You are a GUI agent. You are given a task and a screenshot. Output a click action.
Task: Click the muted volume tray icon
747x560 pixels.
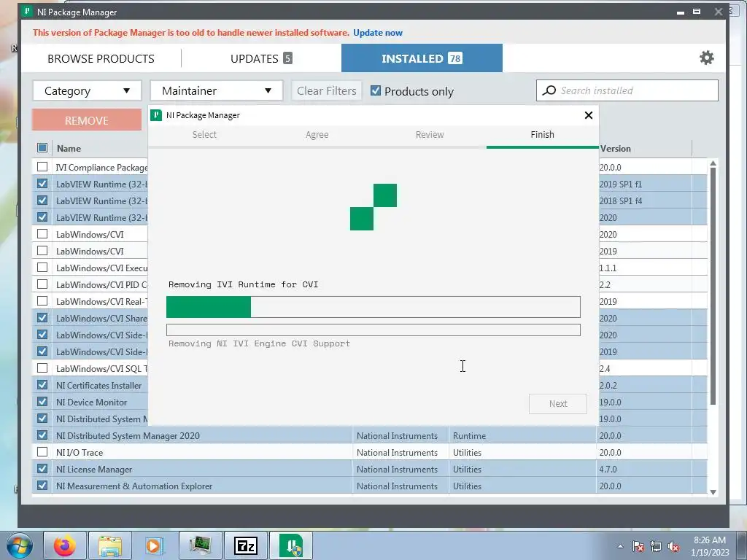pos(673,547)
